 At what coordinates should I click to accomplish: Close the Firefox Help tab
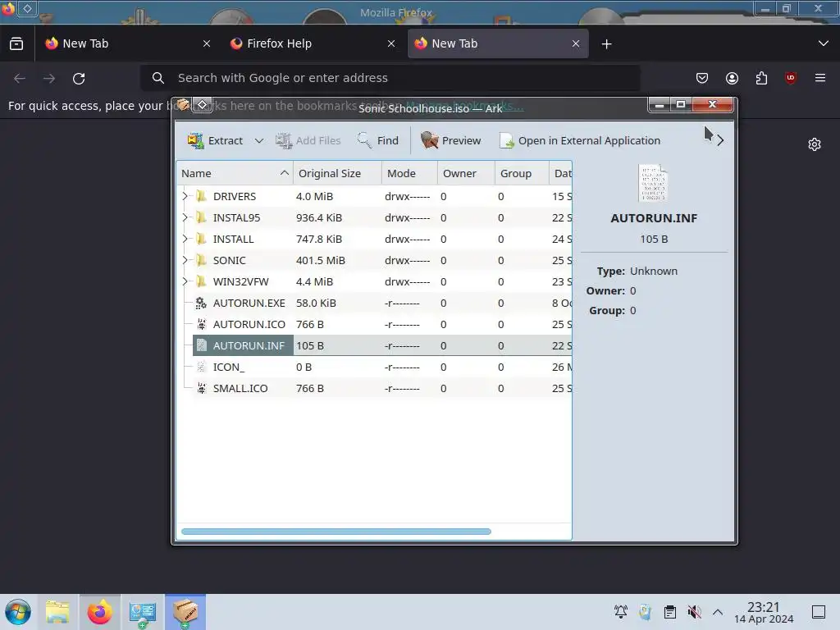[x=391, y=44]
